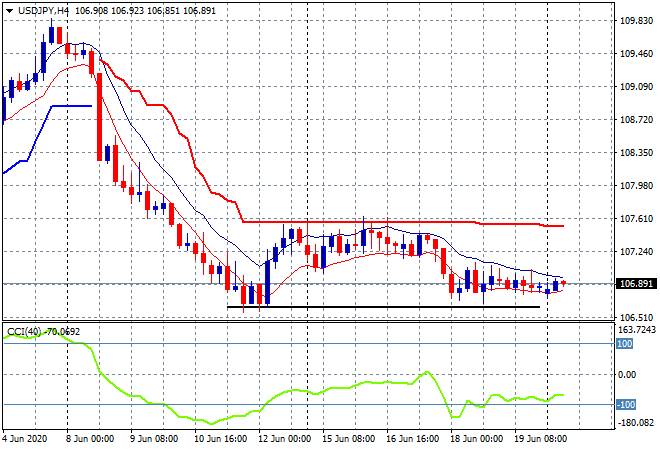Screen dimensions: 660x450
Task: Click the 18 Jun 00:00 time label
Action: [476, 439]
